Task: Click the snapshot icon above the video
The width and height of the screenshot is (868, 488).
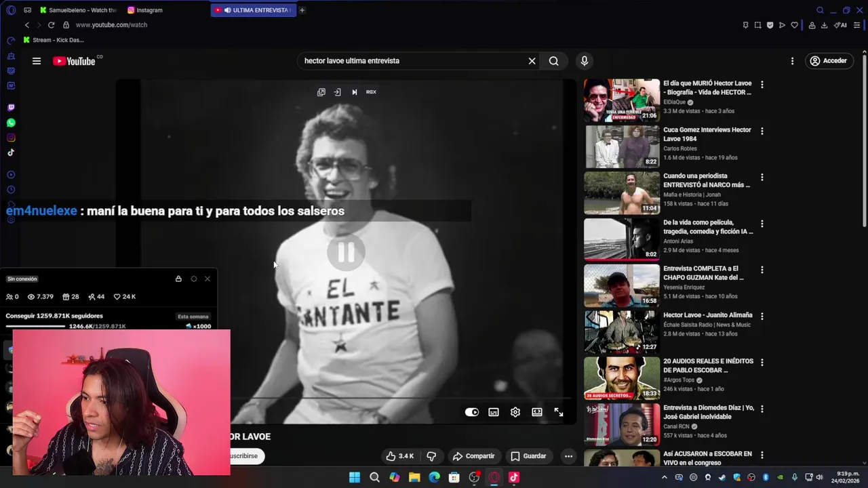Action: [321, 92]
